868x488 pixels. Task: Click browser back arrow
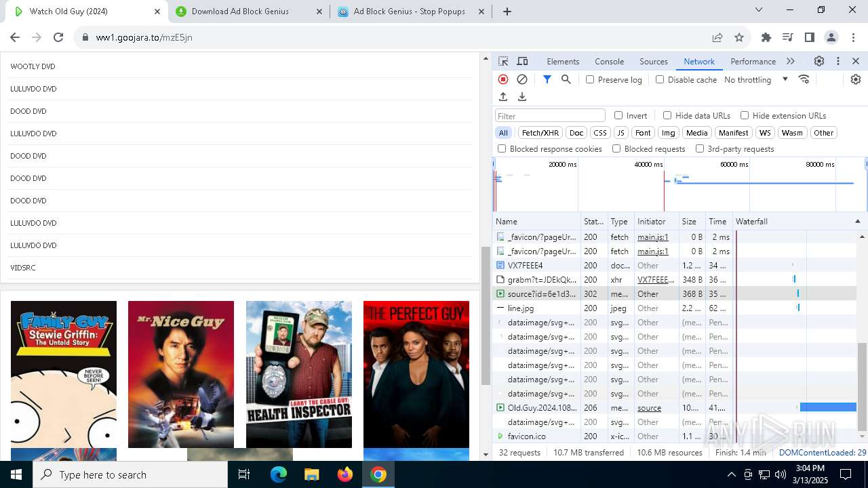click(x=15, y=37)
